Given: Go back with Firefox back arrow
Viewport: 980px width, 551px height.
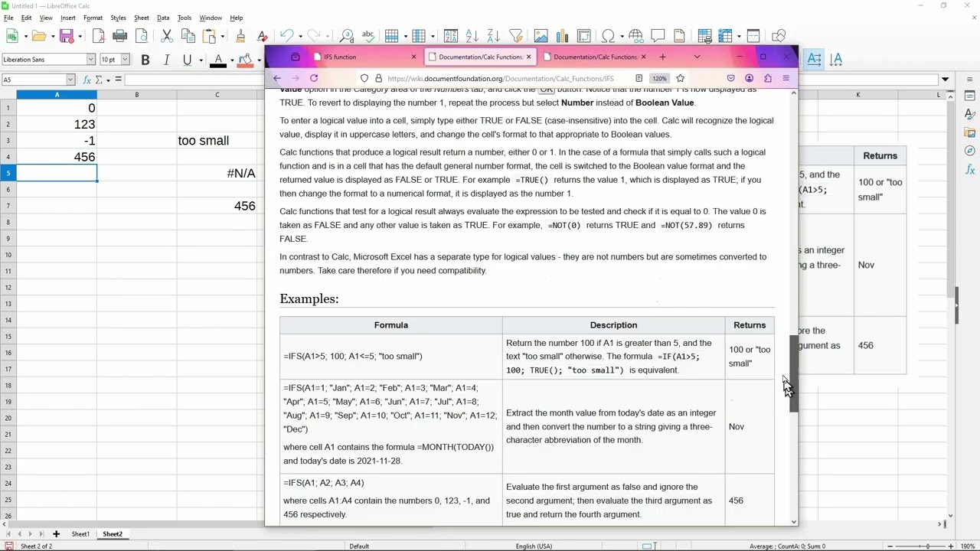Looking at the screenshot, I should pos(277,78).
